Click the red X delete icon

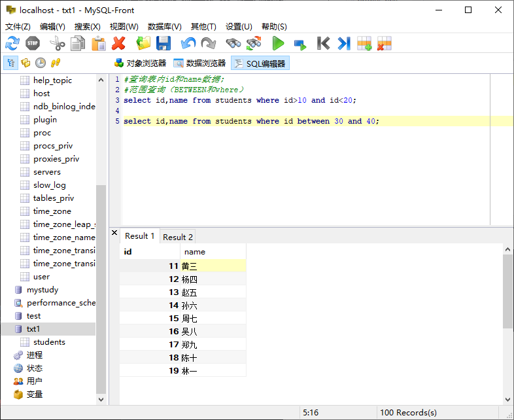[118, 43]
